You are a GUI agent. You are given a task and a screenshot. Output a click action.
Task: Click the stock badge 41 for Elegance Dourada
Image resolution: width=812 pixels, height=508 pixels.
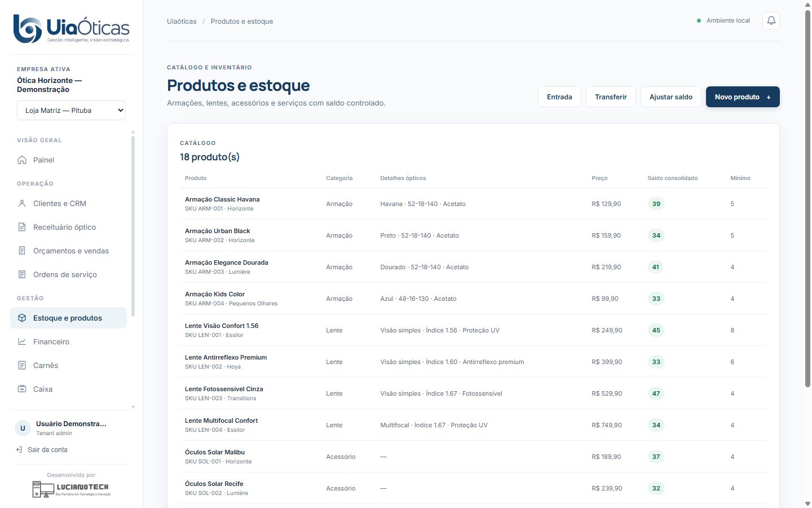pos(656,267)
